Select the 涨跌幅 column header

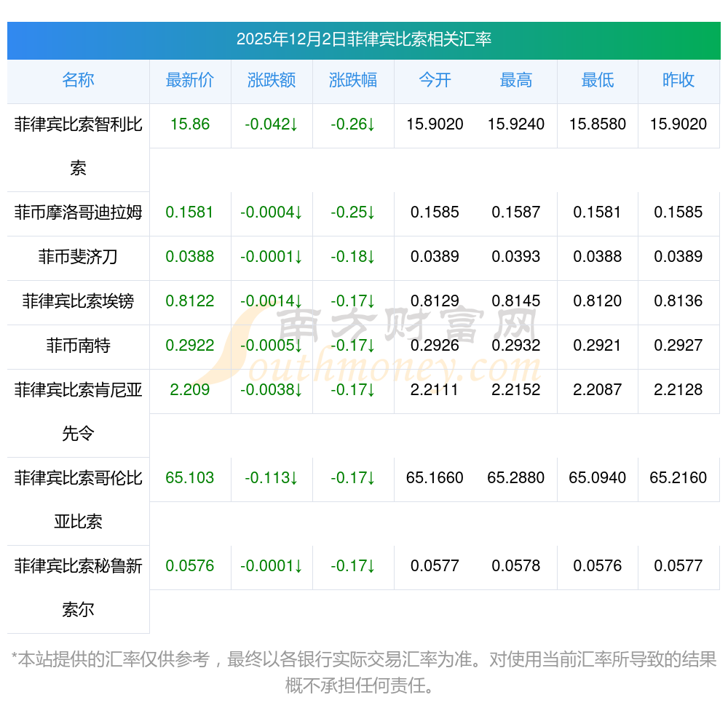(353, 81)
